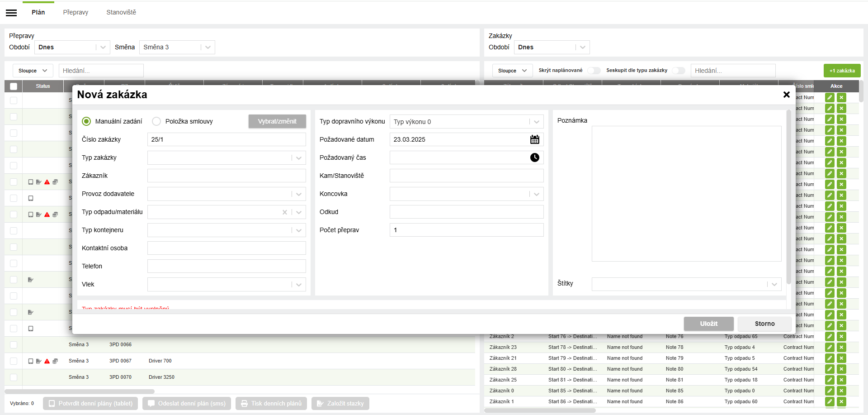Open the calendar picker for Požadované datum
The width and height of the screenshot is (868, 415).
pyautogui.click(x=535, y=139)
